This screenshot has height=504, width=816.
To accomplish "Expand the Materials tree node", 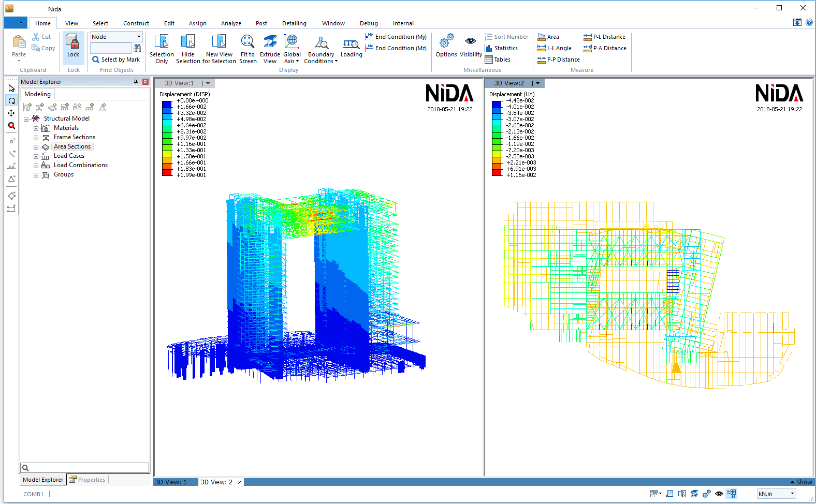I will tap(36, 128).
